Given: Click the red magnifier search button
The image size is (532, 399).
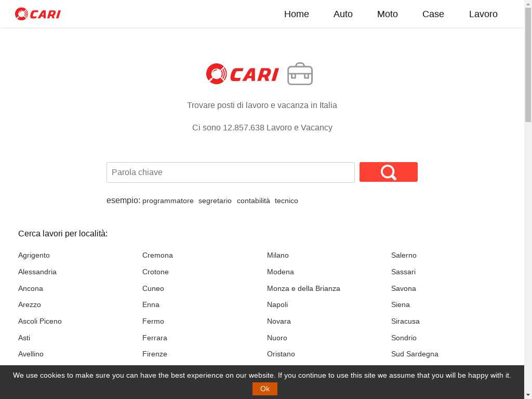Looking at the screenshot, I should [388, 172].
